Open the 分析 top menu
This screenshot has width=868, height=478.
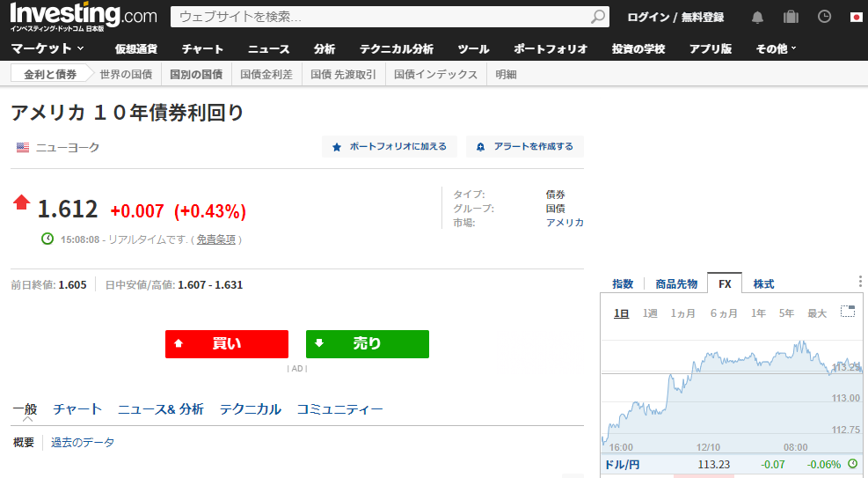pyautogui.click(x=325, y=48)
